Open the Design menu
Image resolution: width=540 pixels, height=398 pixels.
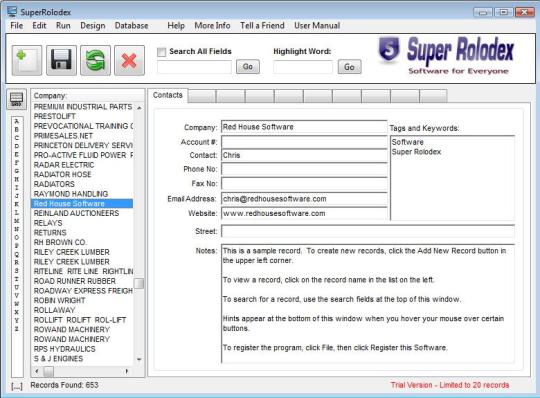[x=93, y=25]
